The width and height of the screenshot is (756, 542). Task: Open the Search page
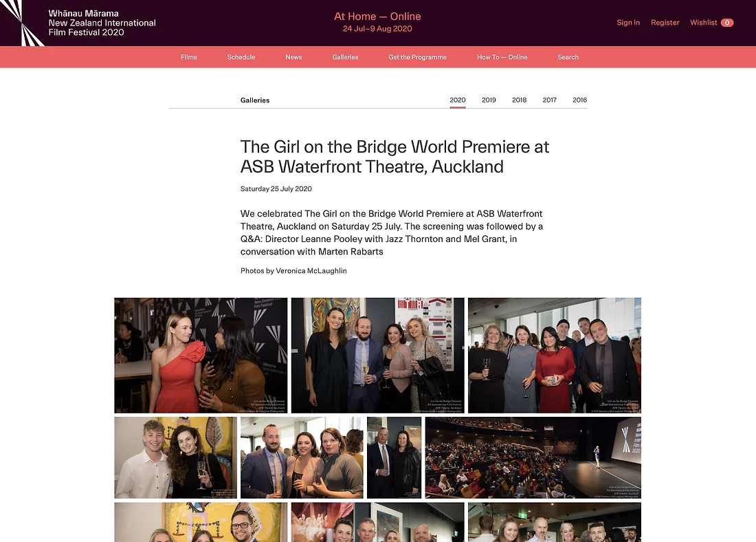[568, 57]
